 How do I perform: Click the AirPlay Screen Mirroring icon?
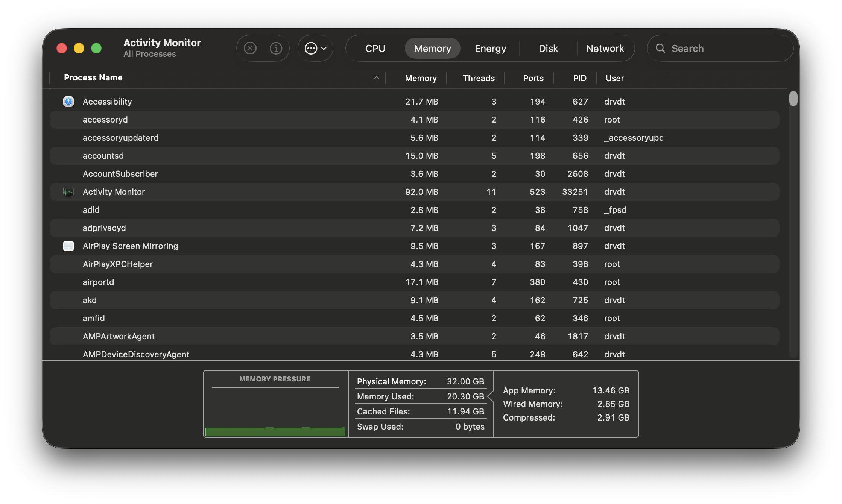68,246
